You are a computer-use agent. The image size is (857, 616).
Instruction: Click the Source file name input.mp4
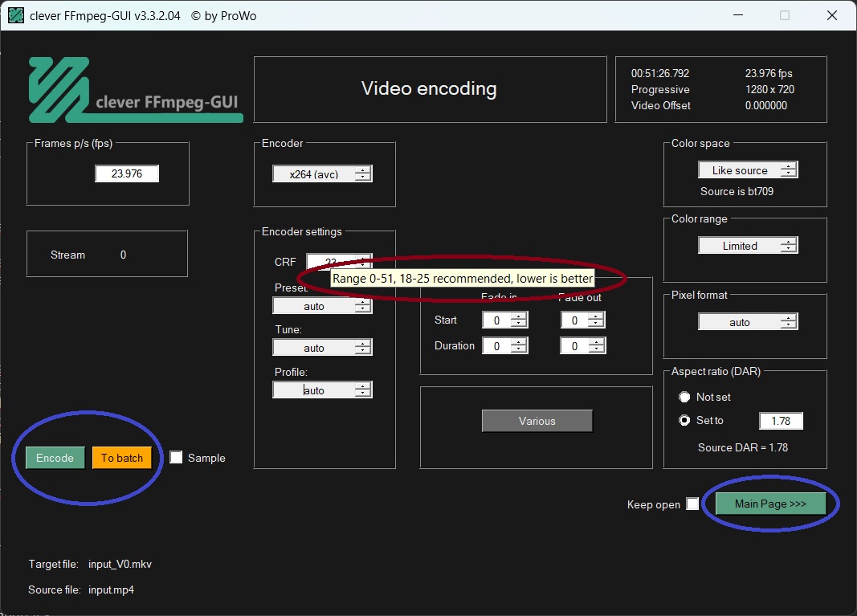pyautogui.click(x=111, y=589)
